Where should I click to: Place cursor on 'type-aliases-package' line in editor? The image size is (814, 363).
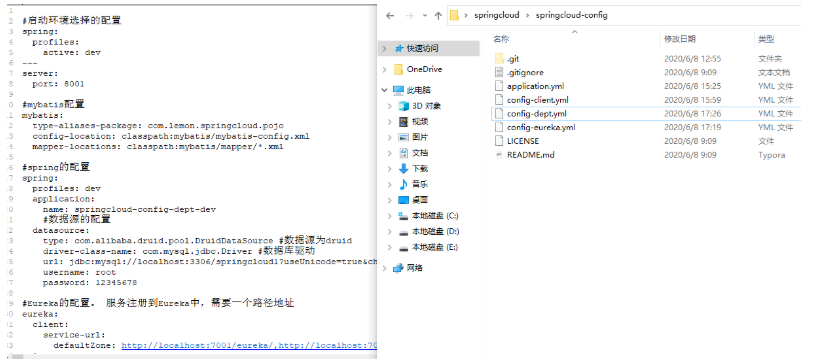158,126
